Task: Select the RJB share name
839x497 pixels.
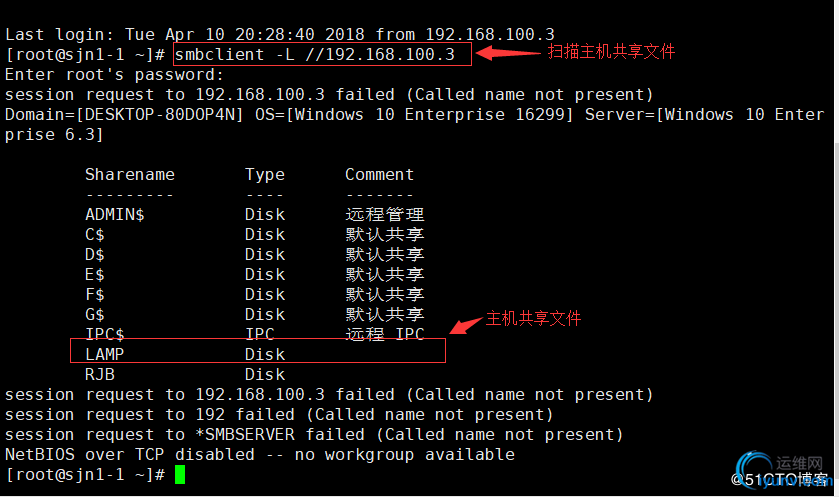Action: [100, 374]
